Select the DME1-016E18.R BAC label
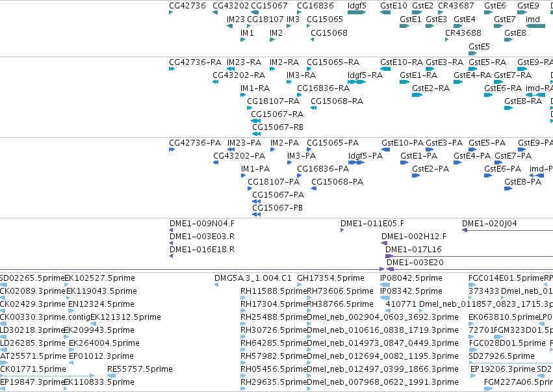Image resolution: width=553 pixels, height=392 pixels. (202, 250)
